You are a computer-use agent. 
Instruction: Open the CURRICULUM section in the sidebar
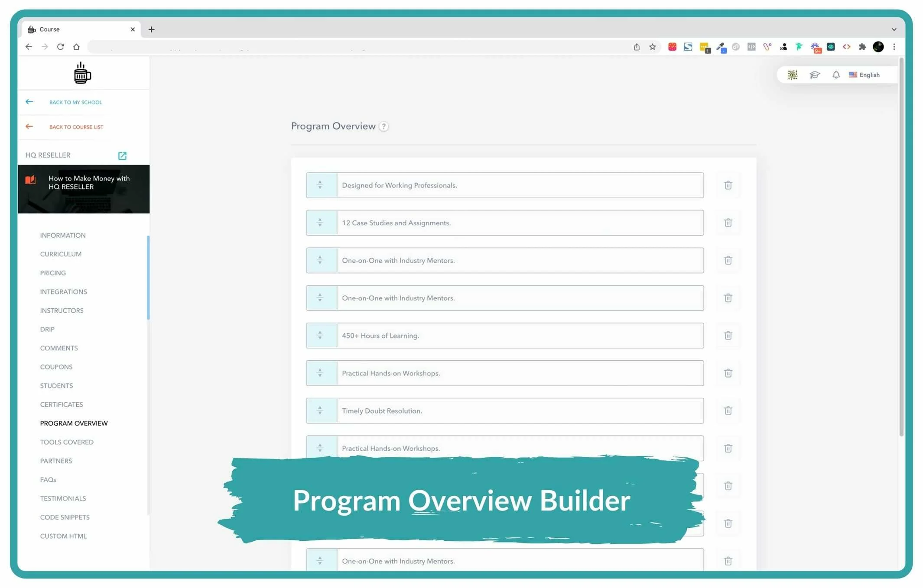(x=61, y=254)
